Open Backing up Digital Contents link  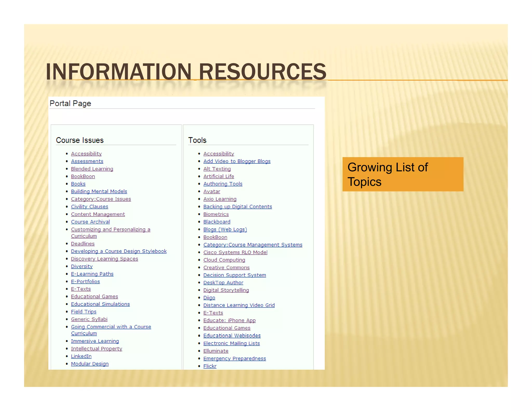(238, 207)
